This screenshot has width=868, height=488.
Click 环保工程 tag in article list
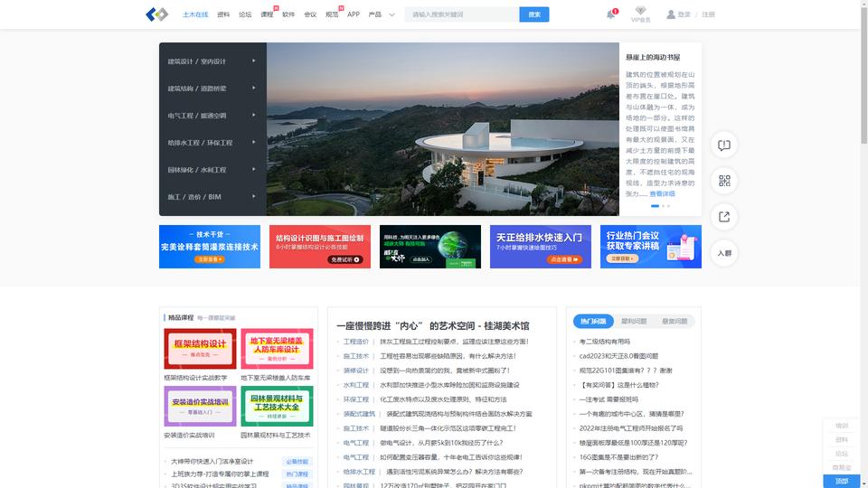click(x=356, y=399)
